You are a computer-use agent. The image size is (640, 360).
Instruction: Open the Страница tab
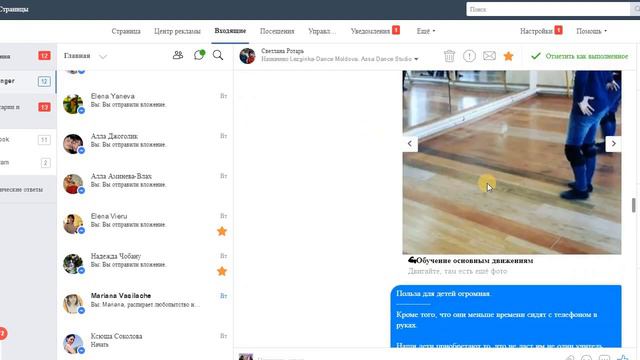click(126, 31)
